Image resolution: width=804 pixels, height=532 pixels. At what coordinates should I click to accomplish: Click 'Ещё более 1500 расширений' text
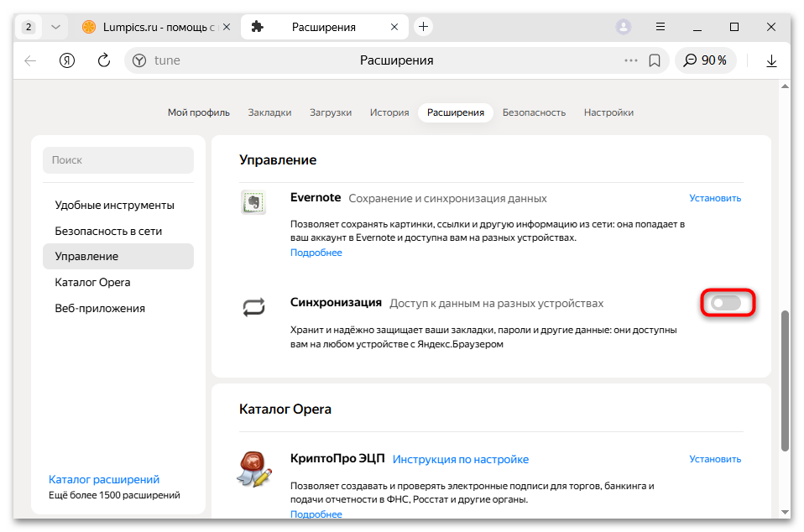[114, 495]
